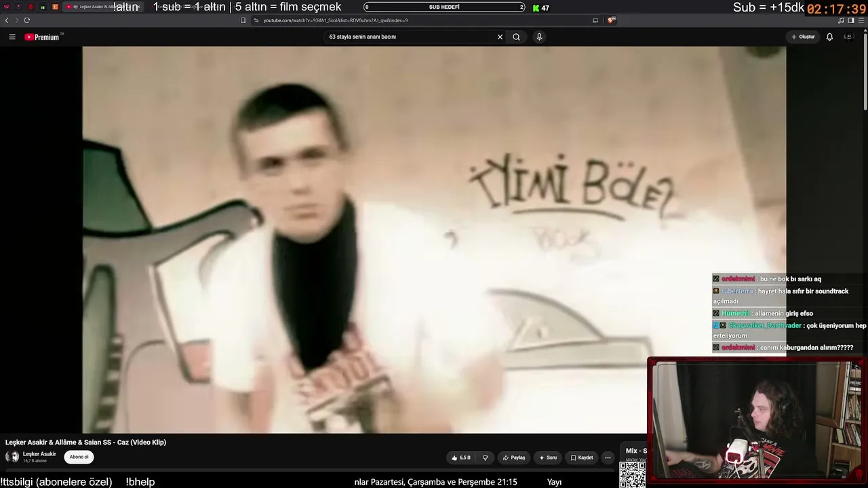Go back with the browser back arrow
This screenshot has height=488, width=868.
[x=7, y=20]
